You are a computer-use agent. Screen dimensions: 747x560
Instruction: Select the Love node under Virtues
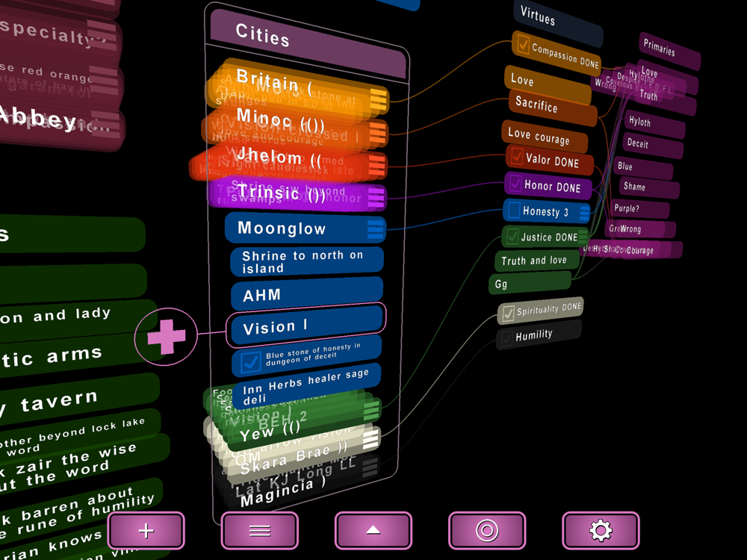pyautogui.click(x=548, y=85)
